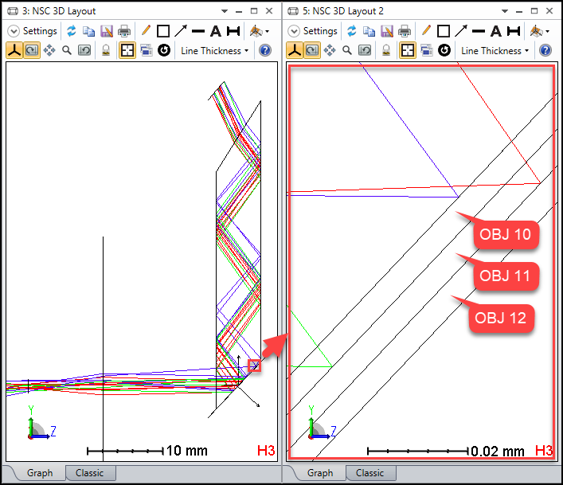The image size is (563, 485).
Task: Toggle the axis orientation button in left window
Action: point(14,50)
